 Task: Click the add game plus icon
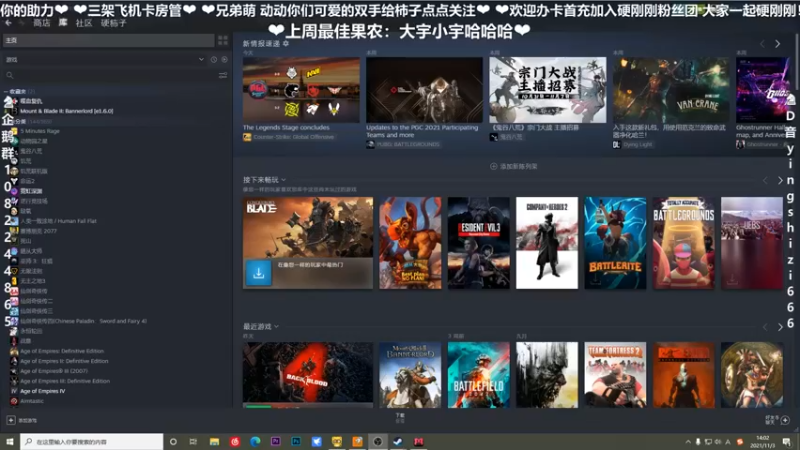click(x=11, y=420)
